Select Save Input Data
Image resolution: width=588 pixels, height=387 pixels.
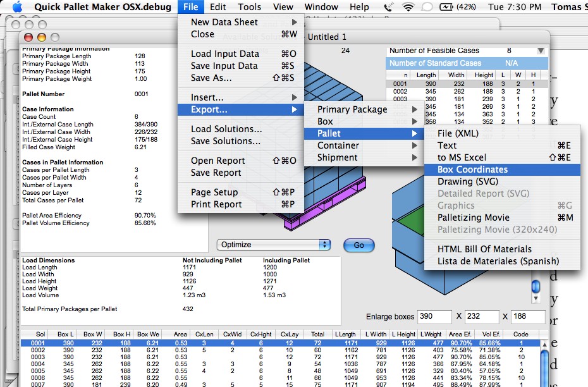[x=240, y=66]
